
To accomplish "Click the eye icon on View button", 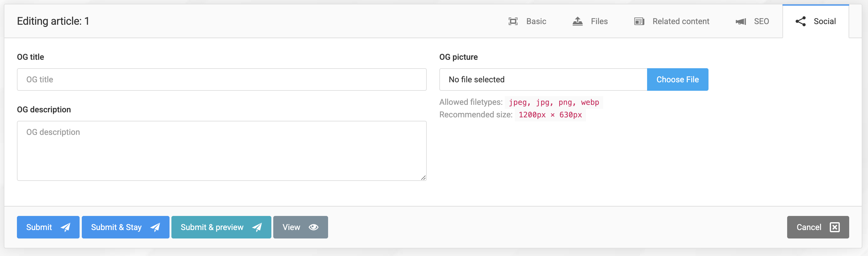I will (x=313, y=228).
